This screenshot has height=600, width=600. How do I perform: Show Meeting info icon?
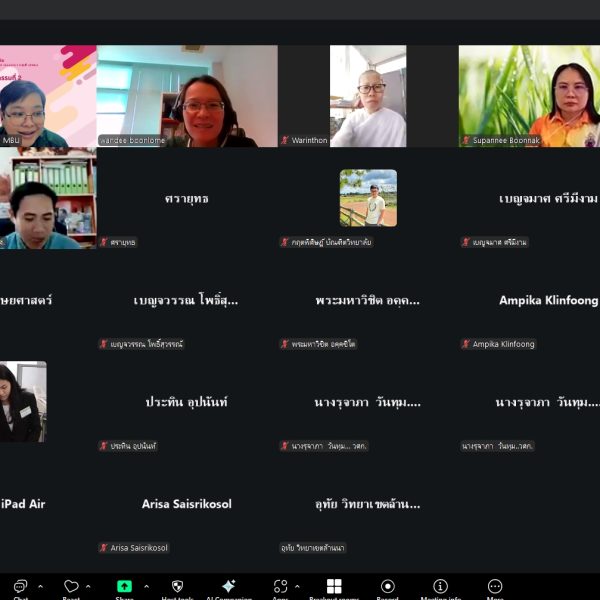[440, 586]
